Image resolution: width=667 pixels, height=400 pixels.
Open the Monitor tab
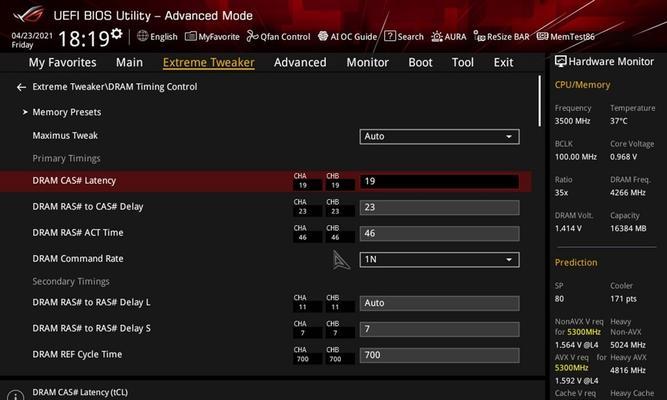click(368, 63)
